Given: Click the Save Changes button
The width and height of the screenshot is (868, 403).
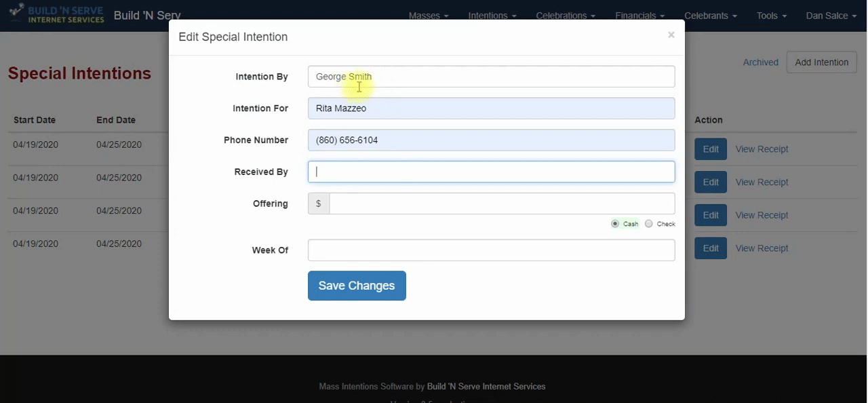Looking at the screenshot, I should 357,286.
